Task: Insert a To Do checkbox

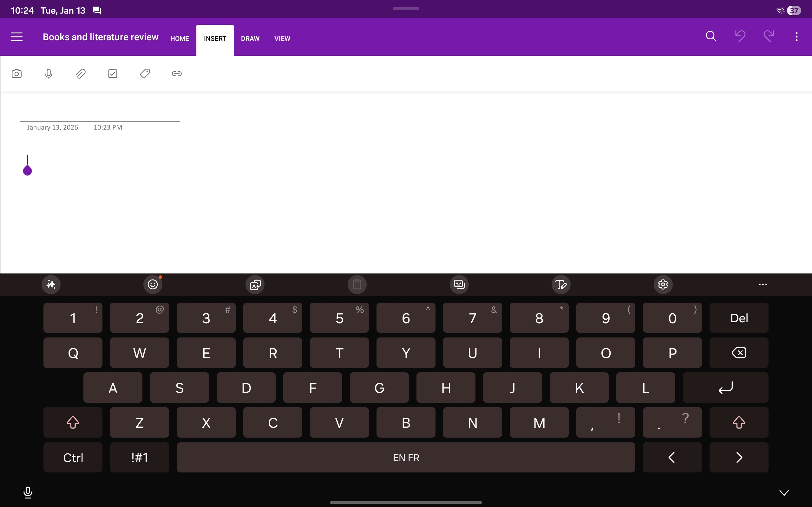Action: [112, 74]
